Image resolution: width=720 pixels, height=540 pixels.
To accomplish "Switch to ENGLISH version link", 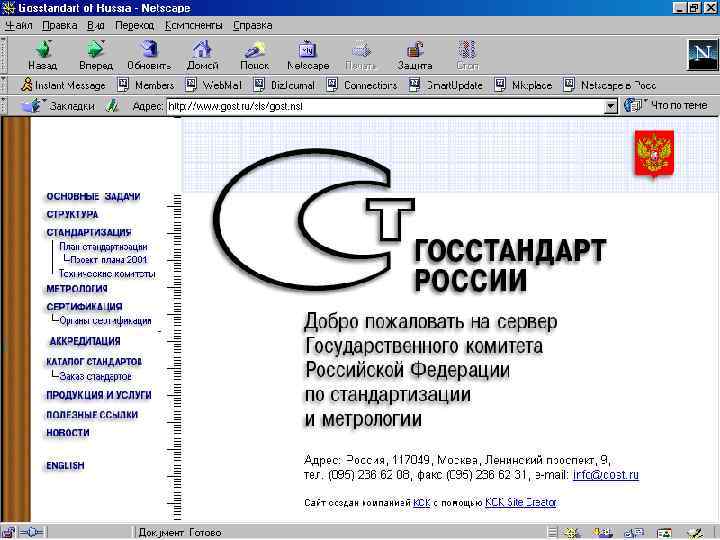I will pos(65,466).
